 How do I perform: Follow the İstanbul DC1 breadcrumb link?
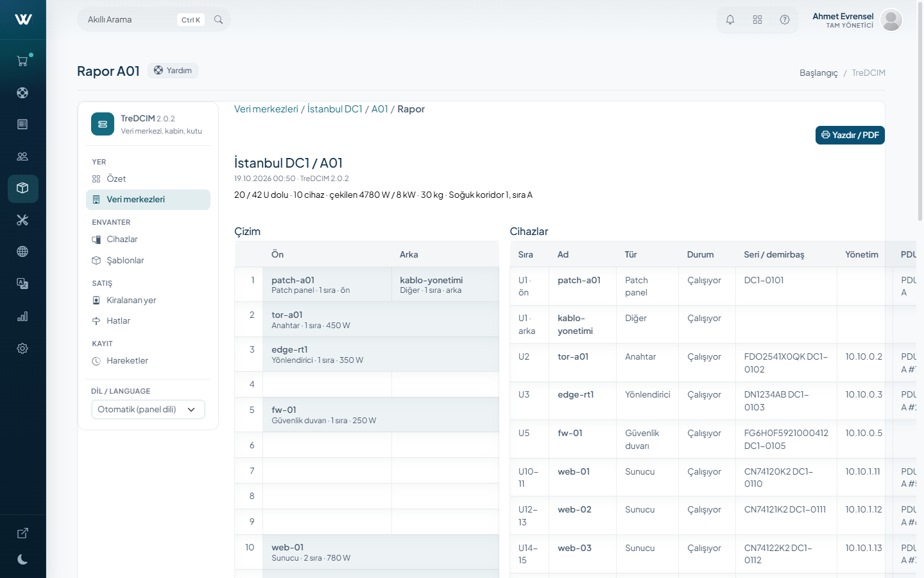coord(335,109)
